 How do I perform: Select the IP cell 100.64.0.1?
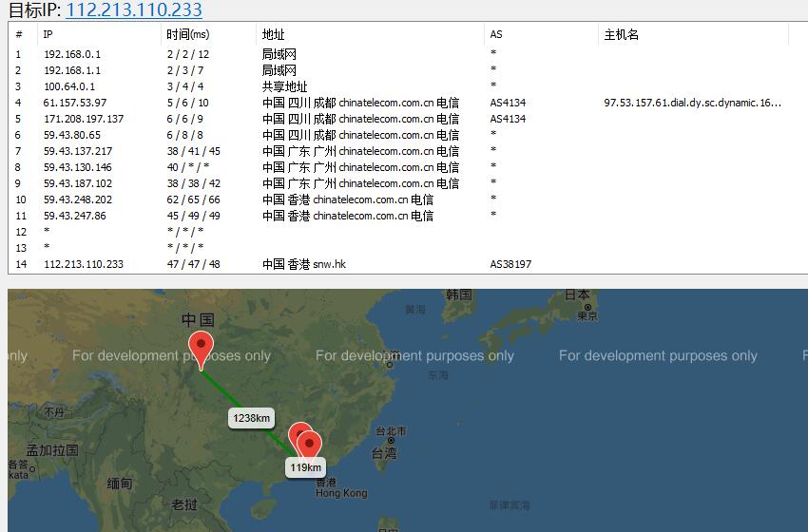tap(69, 86)
